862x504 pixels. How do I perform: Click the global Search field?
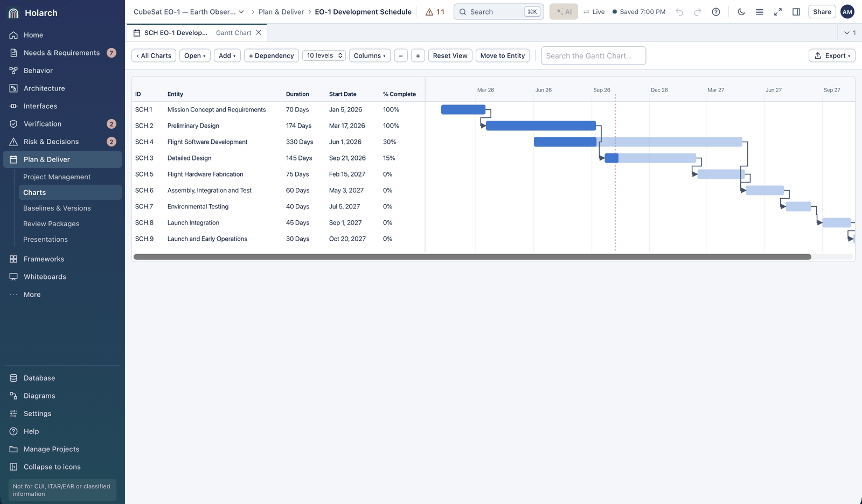pyautogui.click(x=498, y=12)
